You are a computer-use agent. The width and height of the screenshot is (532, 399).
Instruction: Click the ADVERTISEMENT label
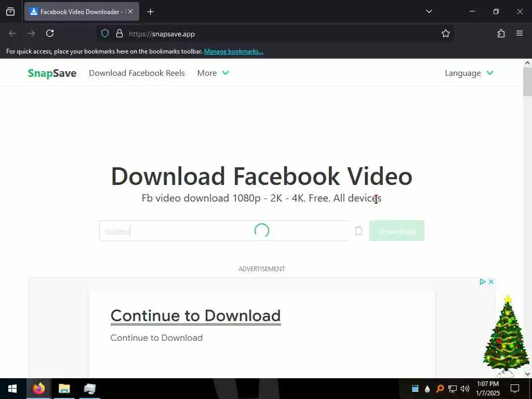click(x=262, y=269)
